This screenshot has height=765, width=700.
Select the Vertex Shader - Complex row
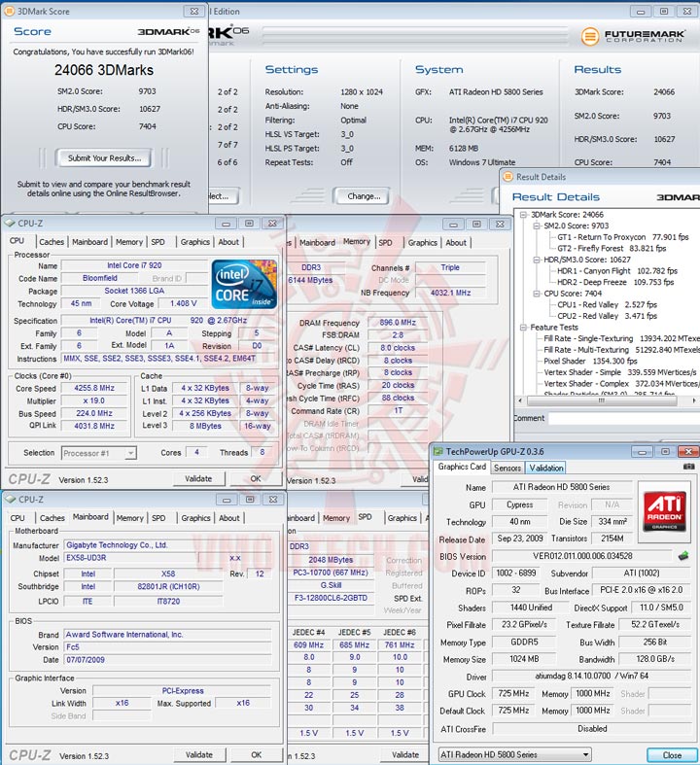[621, 384]
